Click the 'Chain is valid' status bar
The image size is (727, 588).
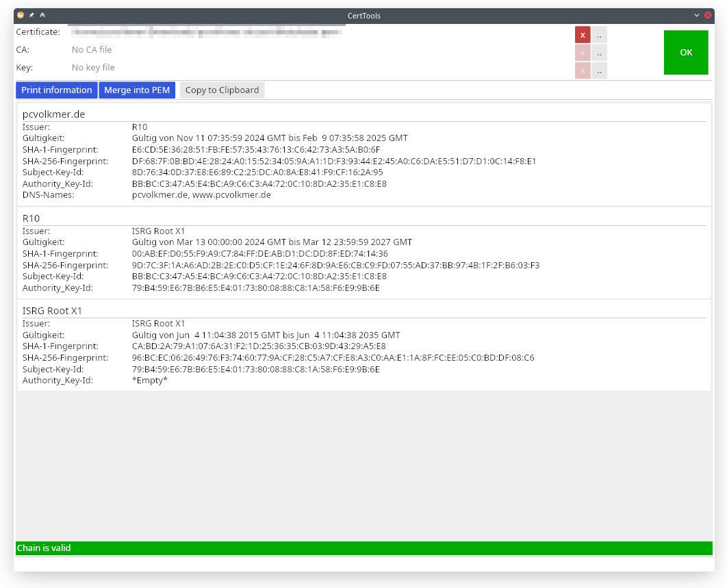point(363,548)
